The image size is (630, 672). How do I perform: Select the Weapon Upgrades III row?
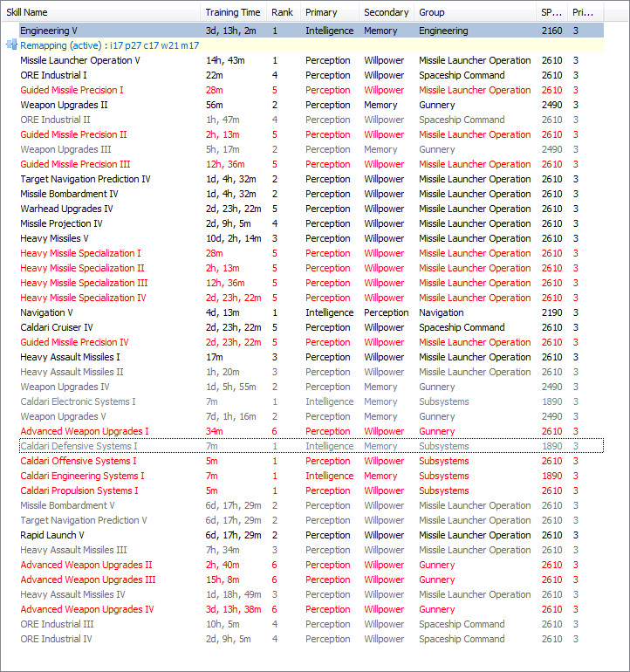312,149
